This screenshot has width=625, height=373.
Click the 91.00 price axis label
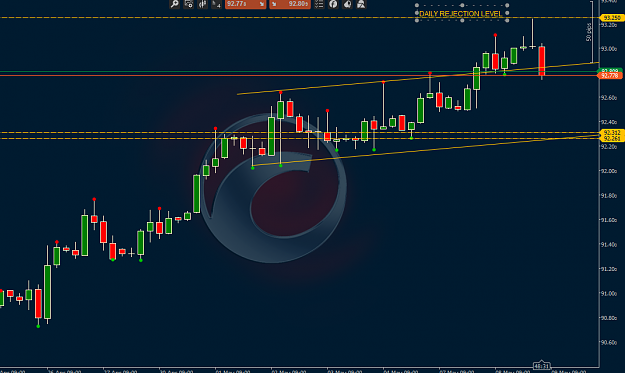[x=609, y=294]
